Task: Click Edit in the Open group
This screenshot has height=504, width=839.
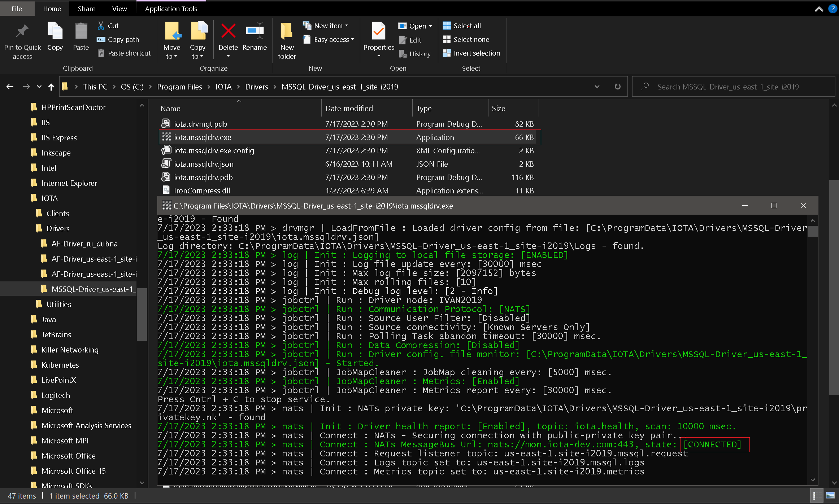Action: (410, 40)
